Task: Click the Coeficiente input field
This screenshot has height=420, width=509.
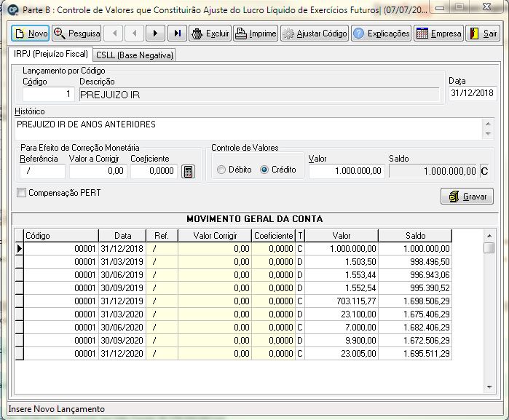Action: (154, 171)
